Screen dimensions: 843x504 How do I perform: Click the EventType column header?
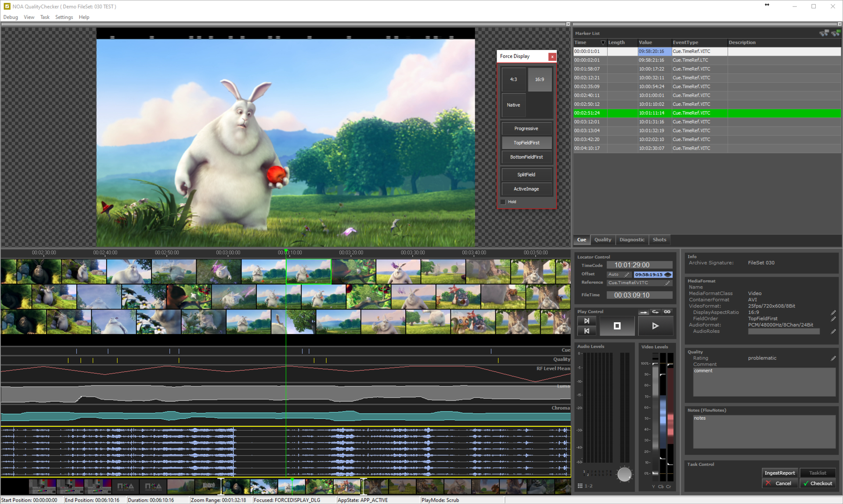pyautogui.click(x=699, y=43)
